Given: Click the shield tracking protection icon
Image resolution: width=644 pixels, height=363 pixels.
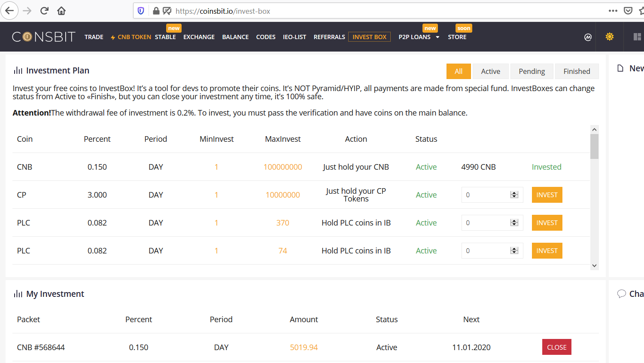Looking at the screenshot, I should click(141, 11).
